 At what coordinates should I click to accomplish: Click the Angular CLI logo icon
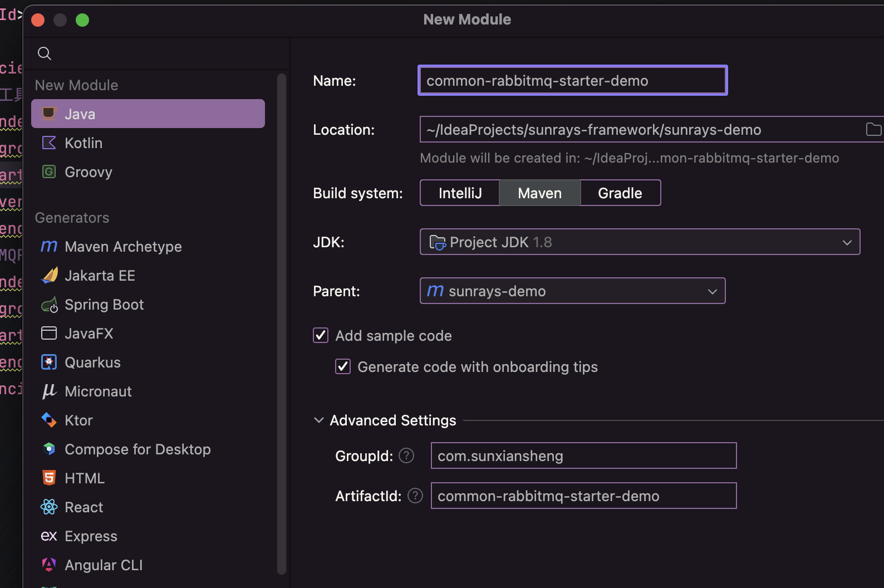coord(49,565)
